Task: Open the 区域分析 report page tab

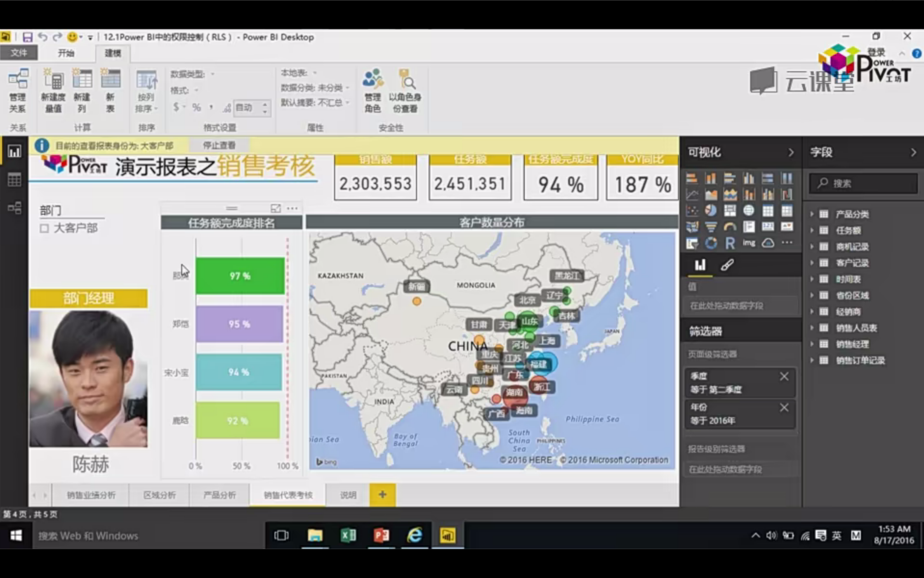Action: click(x=159, y=495)
